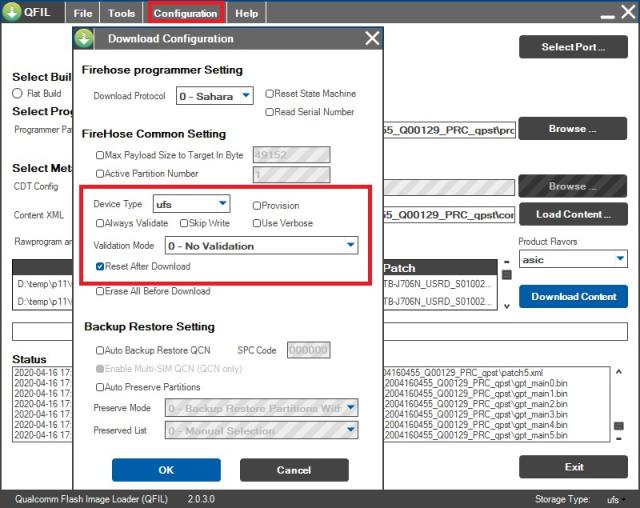Uncheck Reset After Download
640x508 pixels.
coord(100,266)
